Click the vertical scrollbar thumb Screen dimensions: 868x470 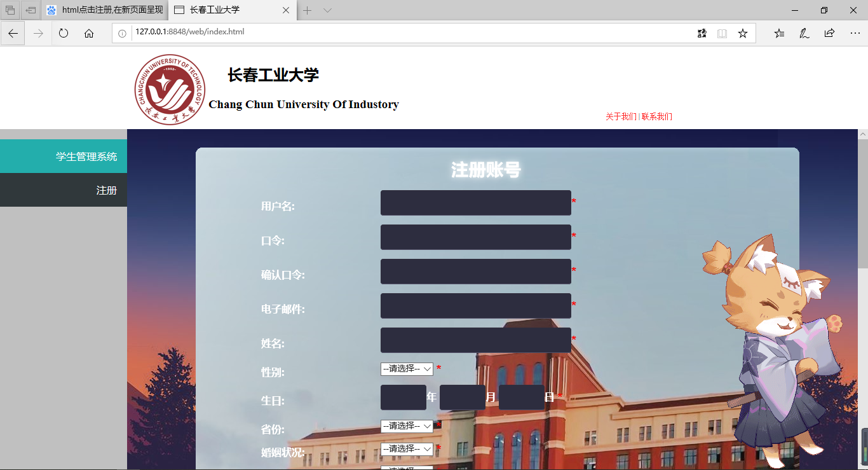point(863,204)
